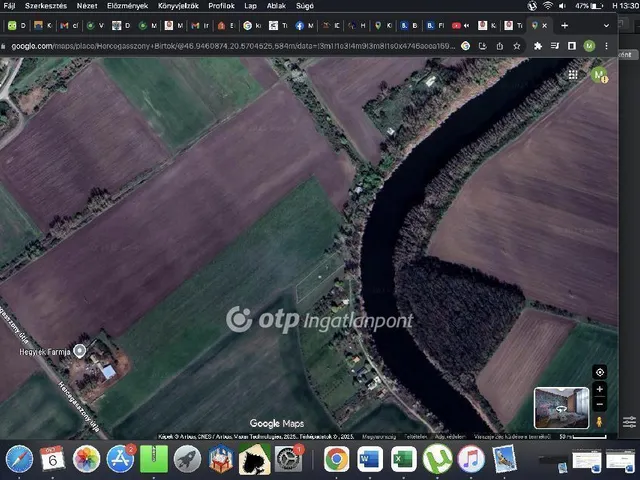This screenshot has height=480, width=640.
Task: Open the green archive utility Dock icon
Action: 154,459
